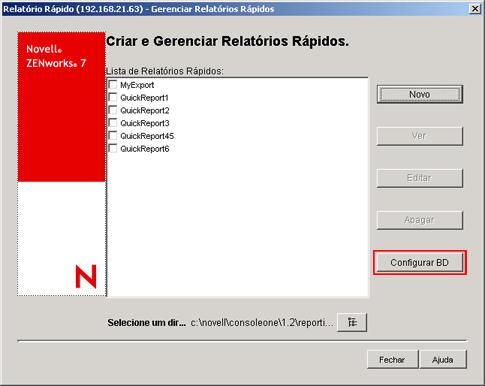This screenshot has width=485, height=386.
Task: Toggle the QuickReport6 checkbox
Action: pyautogui.click(x=113, y=148)
